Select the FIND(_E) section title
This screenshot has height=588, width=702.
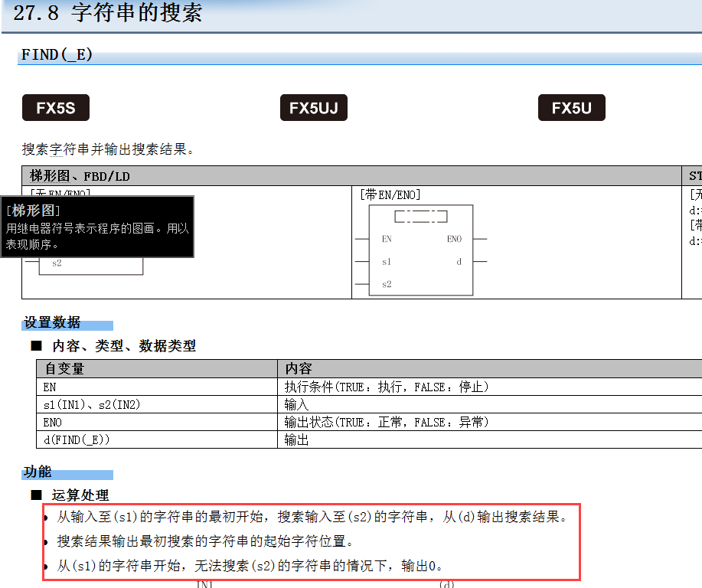coord(57,55)
